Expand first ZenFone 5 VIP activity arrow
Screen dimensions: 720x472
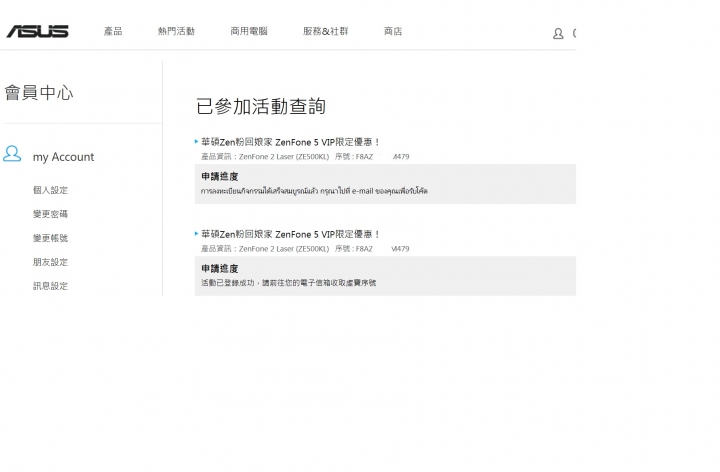[197, 142]
